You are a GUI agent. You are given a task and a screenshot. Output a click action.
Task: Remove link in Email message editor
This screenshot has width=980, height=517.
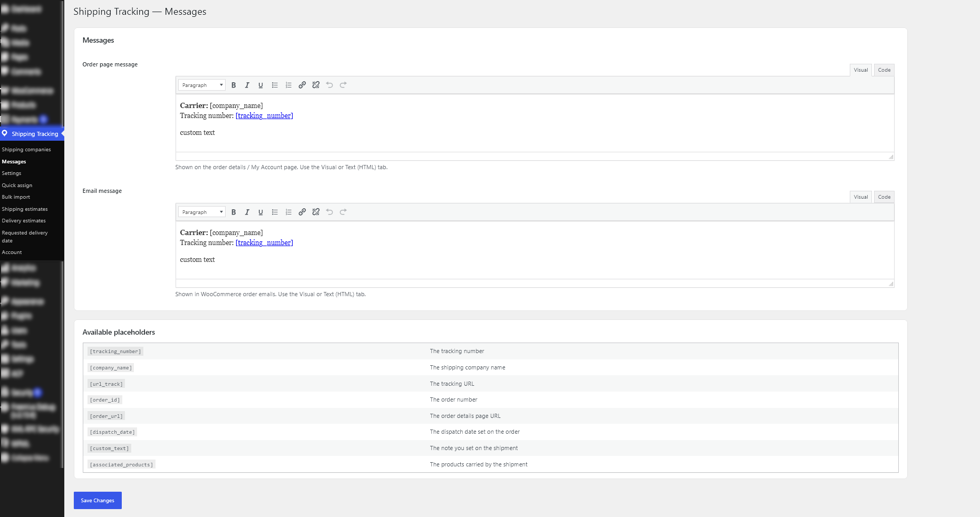[316, 212]
